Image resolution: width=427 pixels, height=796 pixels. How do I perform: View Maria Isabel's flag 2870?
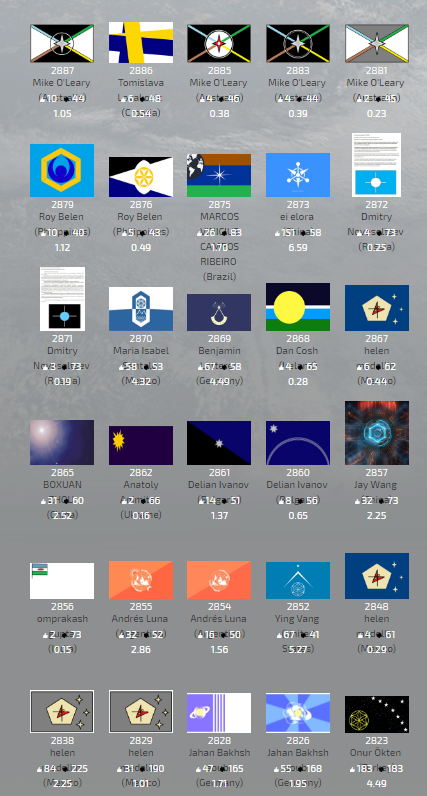point(141,309)
